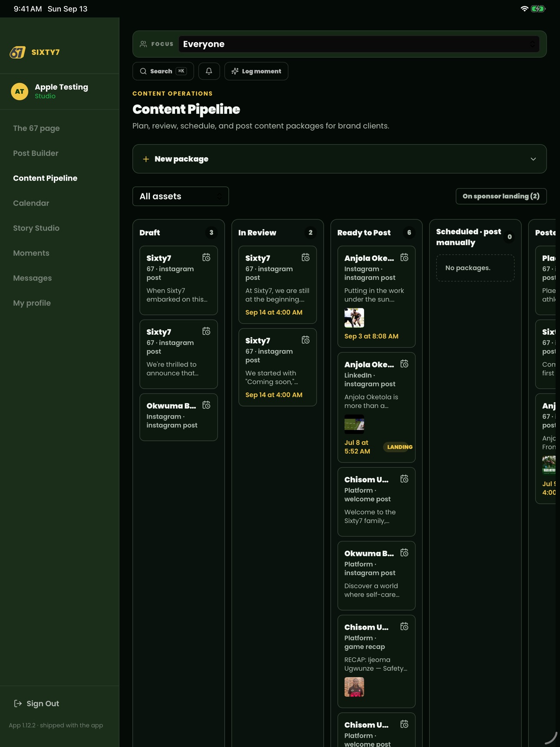Go to Post Builder
The image size is (560, 747).
pos(36,153)
